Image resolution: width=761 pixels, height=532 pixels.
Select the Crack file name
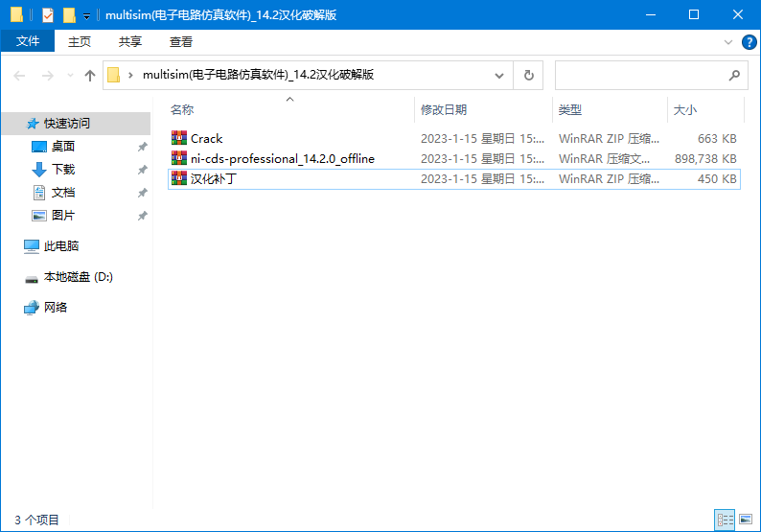point(207,139)
